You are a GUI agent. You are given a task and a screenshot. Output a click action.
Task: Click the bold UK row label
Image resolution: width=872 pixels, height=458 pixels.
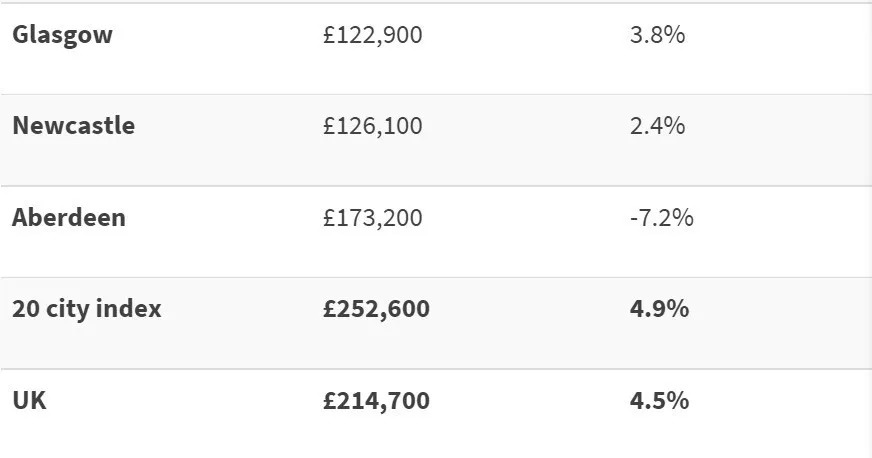click(x=29, y=401)
